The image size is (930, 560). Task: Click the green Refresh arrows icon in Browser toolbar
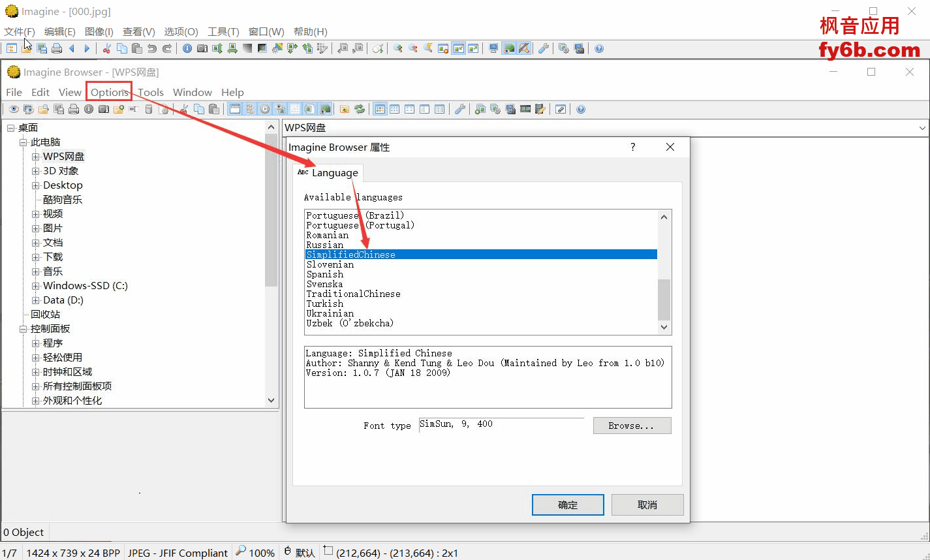tap(359, 109)
